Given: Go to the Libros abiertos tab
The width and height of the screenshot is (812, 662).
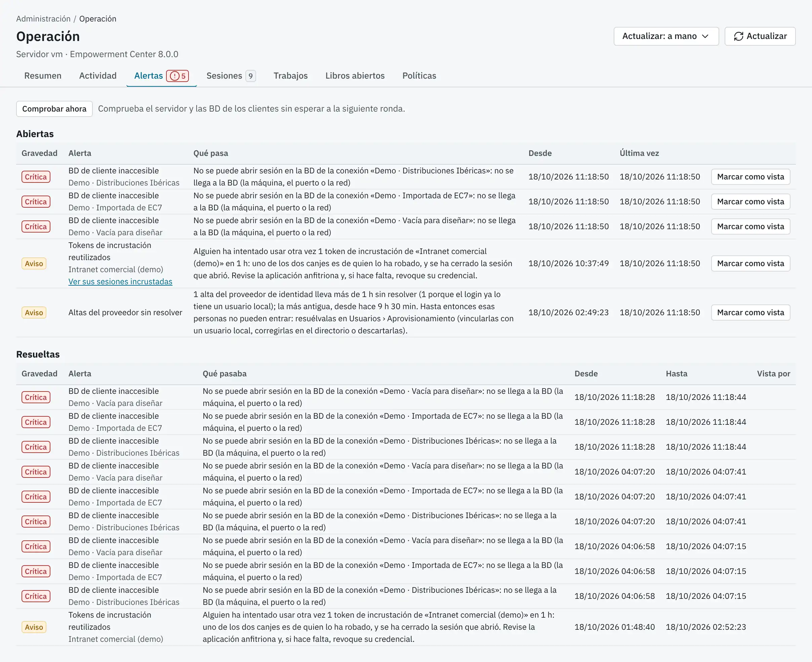Looking at the screenshot, I should pyautogui.click(x=355, y=76).
